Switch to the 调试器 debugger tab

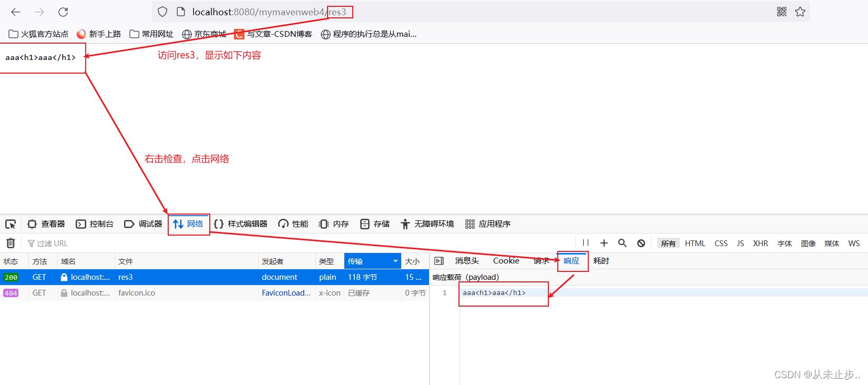click(143, 224)
